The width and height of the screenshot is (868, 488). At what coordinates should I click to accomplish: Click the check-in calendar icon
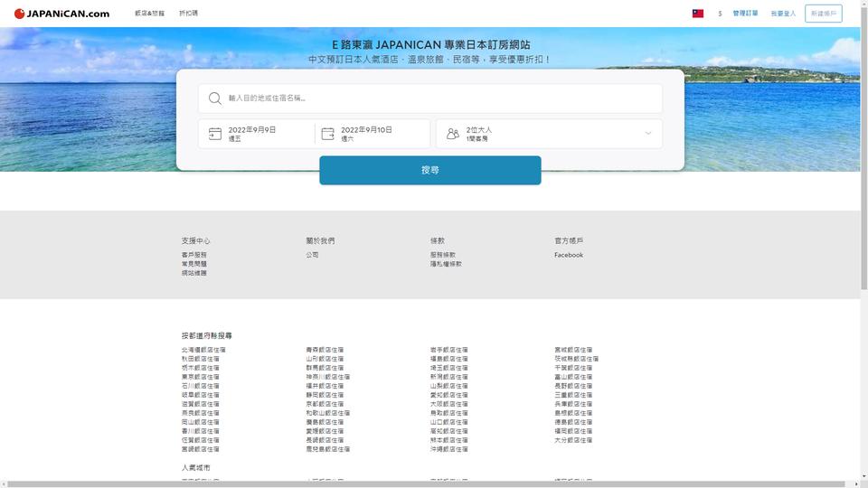point(215,134)
